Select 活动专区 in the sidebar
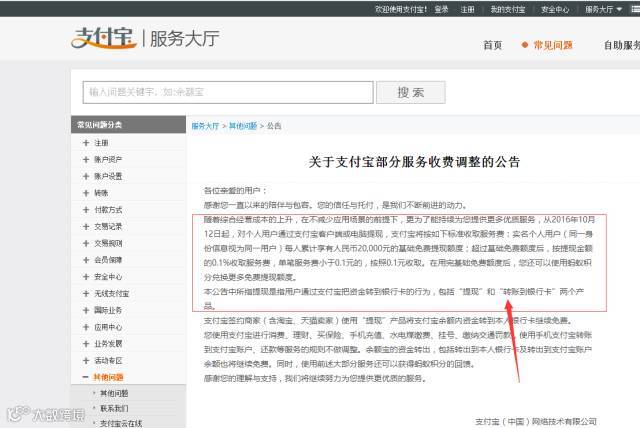This screenshot has width=640, height=428. (x=108, y=360)
